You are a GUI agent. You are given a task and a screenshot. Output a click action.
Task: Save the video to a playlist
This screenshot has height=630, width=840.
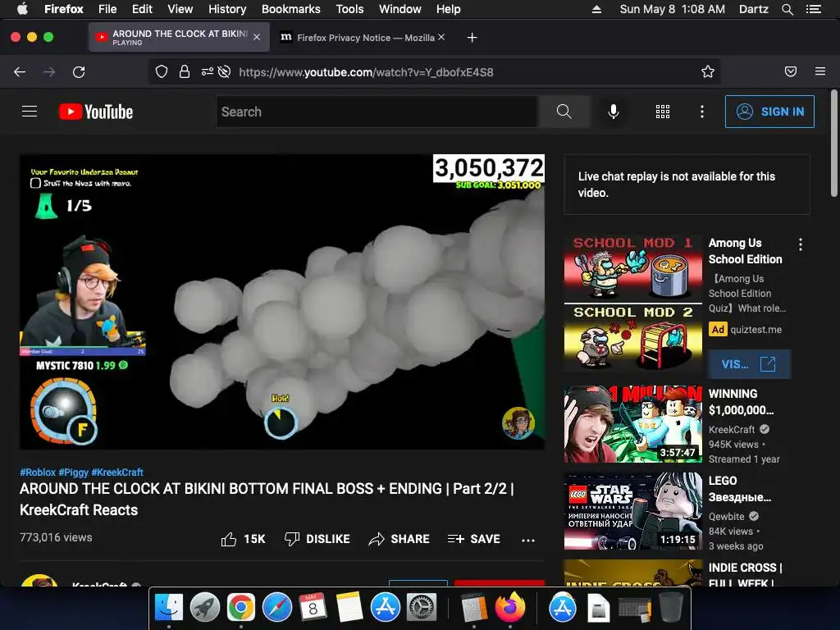(474, 539)
